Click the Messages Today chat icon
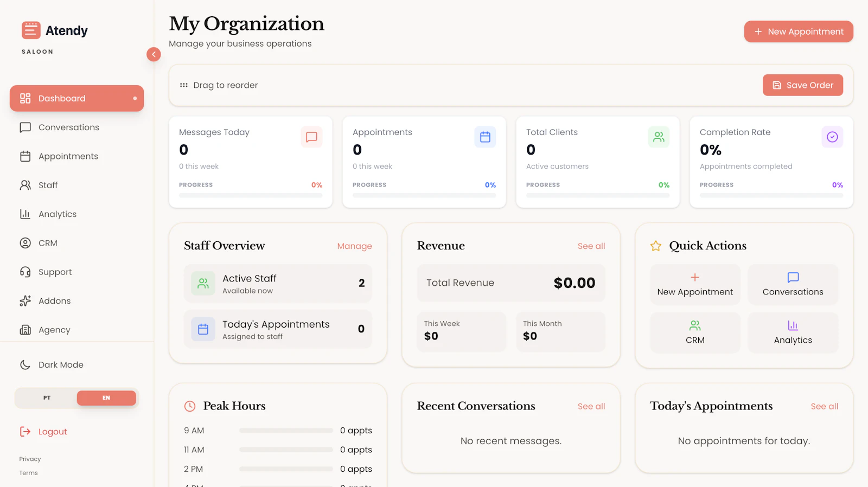The height and width of the screenshot is (487, 868). pos(311,137)
